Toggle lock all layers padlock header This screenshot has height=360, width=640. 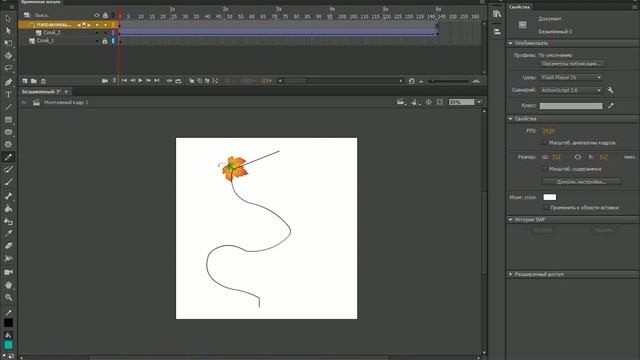tap(105, 15)
